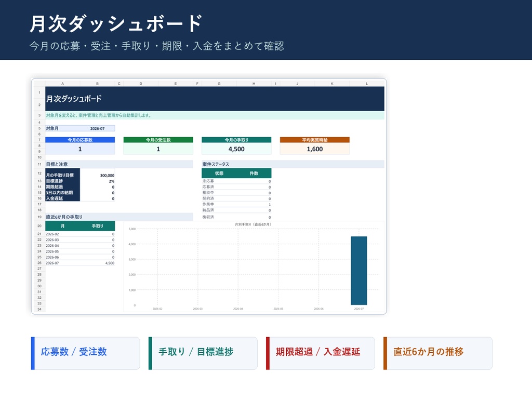532x399 pixels.
Task: Select the 今月の手取り KPI header
Action: 236,140
